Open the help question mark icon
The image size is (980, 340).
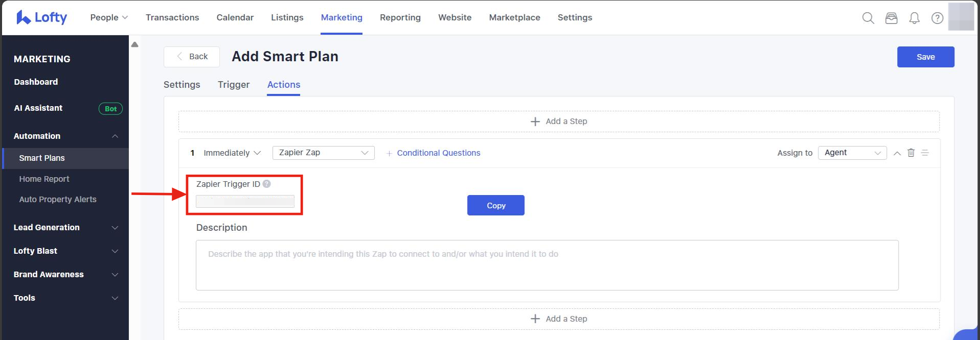point(937,18)
